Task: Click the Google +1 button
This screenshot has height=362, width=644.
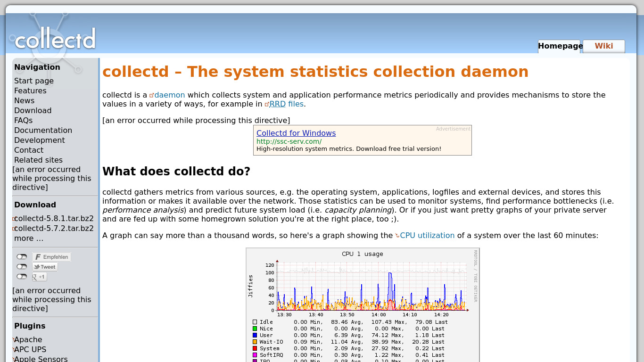Action: (x=40, y=277)
